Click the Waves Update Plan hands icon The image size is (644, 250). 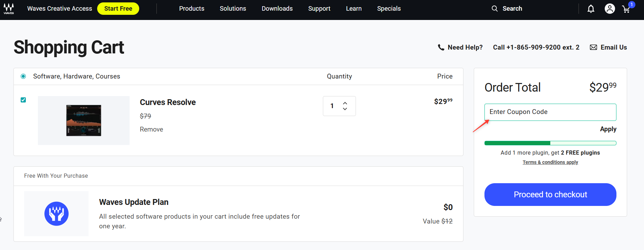coord(57,213)
